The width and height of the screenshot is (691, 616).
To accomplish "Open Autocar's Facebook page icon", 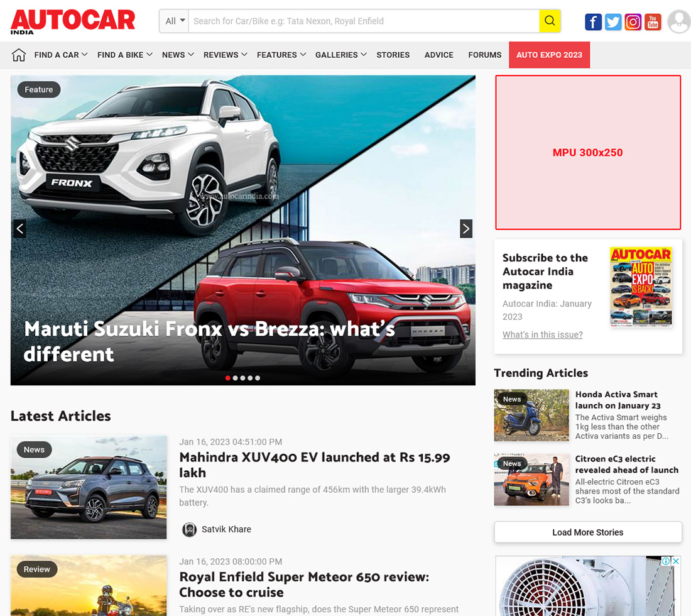I will point(593,21).
